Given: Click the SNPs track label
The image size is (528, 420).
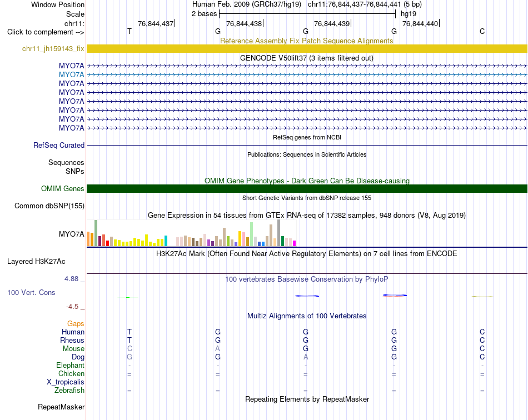Looking at the screenshot, I should [x=75, y=171].
